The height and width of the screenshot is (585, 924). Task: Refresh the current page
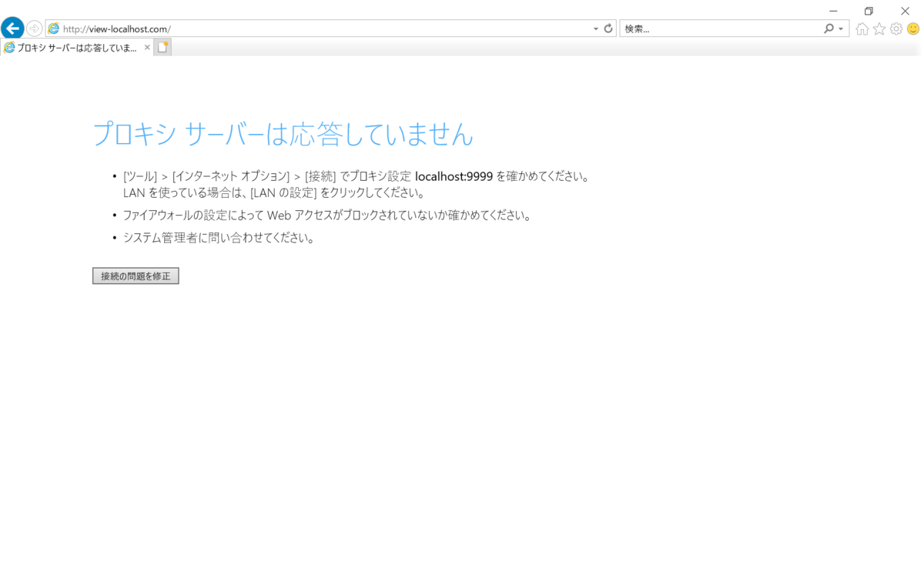(x=608, y=28)
